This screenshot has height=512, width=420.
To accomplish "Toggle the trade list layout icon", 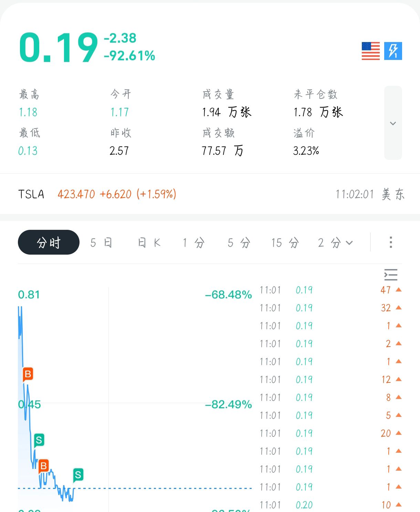I will point(391,275).
